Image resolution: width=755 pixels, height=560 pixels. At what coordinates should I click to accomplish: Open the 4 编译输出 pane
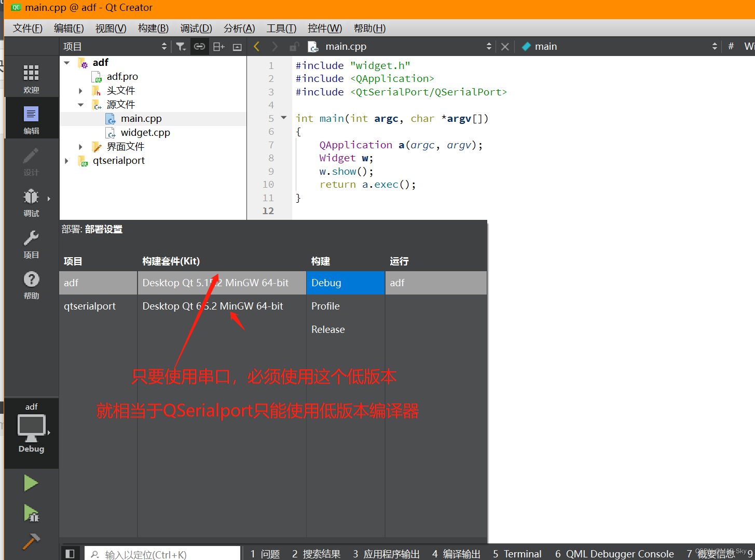[x=456, y=554]
